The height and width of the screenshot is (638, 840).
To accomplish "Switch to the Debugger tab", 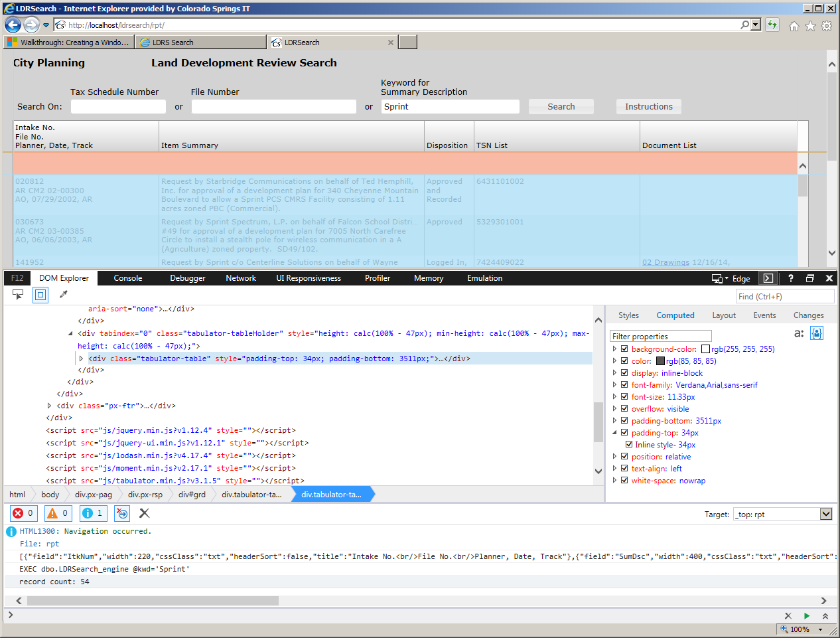I will pyautogui.click(x=187, y=278).
